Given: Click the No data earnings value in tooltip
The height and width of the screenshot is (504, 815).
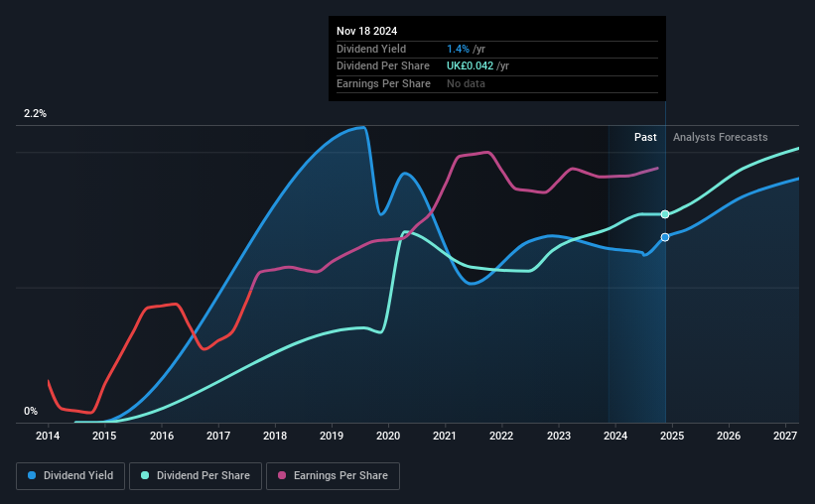Looking at the screenshot, I should pyautogui.click(x=466, y=83).
